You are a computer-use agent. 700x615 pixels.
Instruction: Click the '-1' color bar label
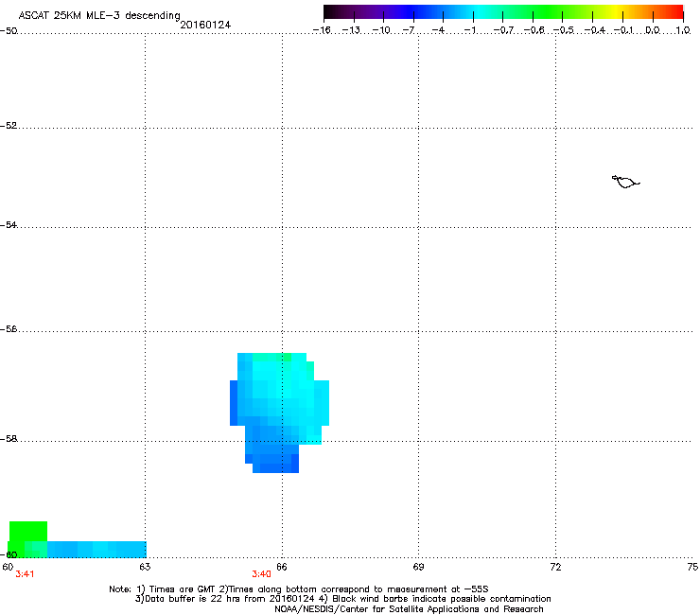470,30
